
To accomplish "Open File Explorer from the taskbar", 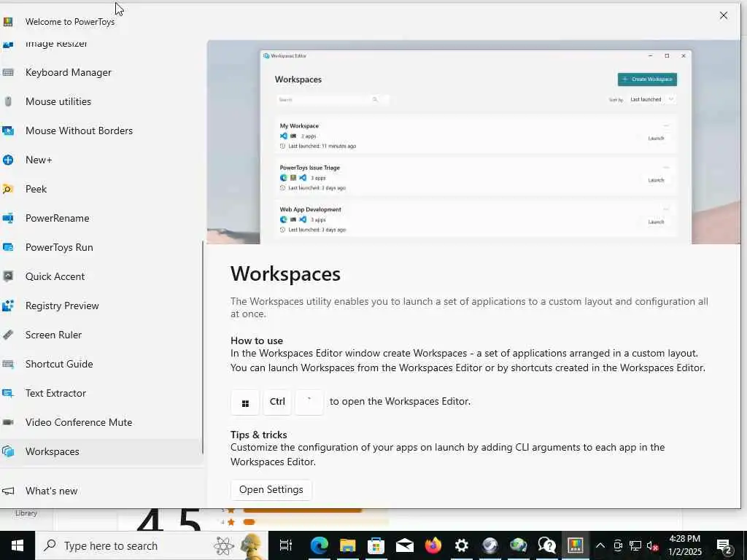I will [348, 545].
